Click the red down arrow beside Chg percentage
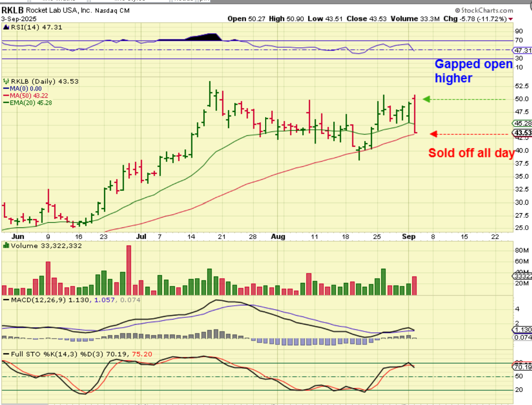 click(x=511, y=19)
